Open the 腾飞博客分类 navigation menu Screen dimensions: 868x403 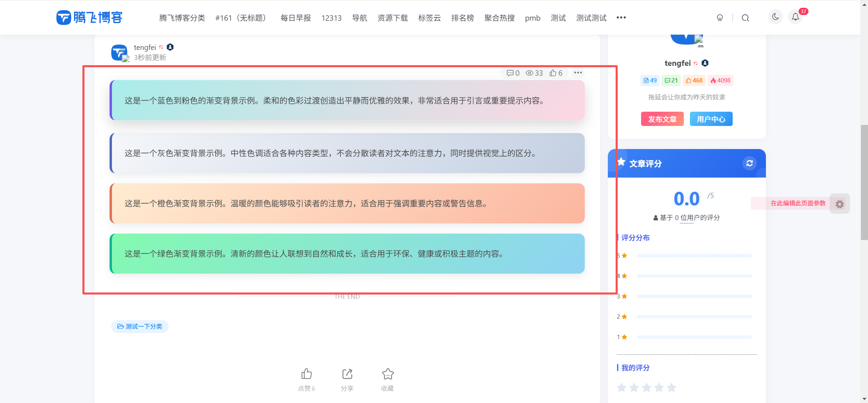click(182, 18)
